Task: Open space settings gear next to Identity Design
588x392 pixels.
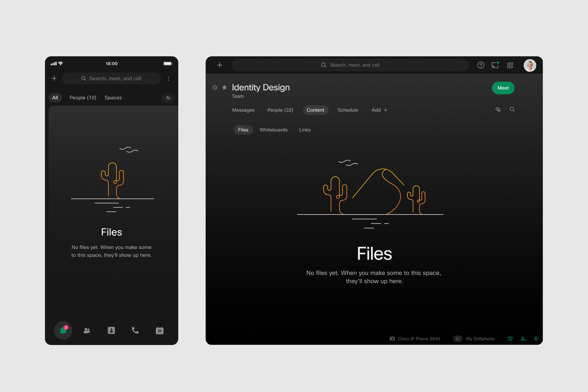Action: 215,88
